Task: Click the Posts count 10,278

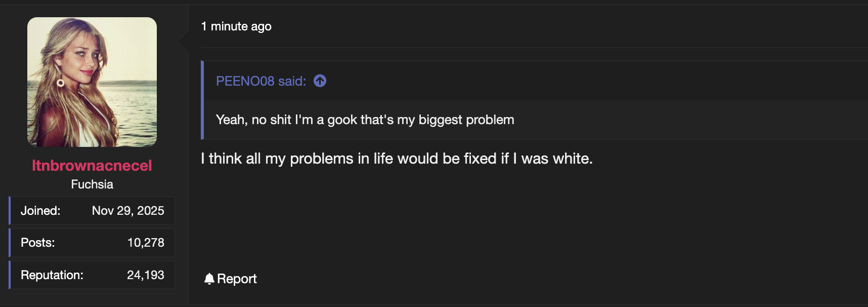Action: [x=146, y=242]
